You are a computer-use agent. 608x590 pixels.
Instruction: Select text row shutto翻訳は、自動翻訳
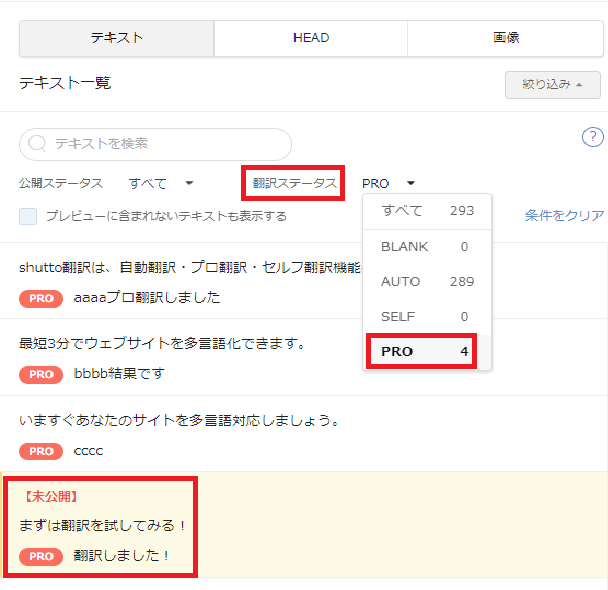pyautogui.click(x=190, y=267)
